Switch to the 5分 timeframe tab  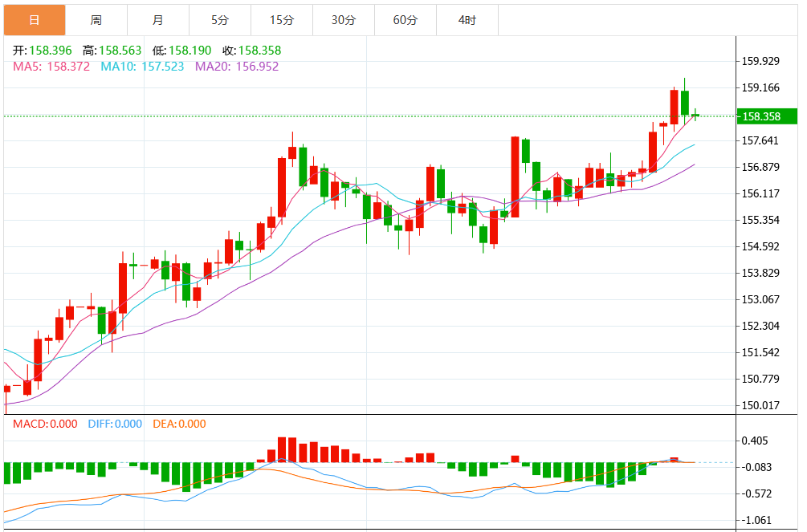[x=219, y=20]
